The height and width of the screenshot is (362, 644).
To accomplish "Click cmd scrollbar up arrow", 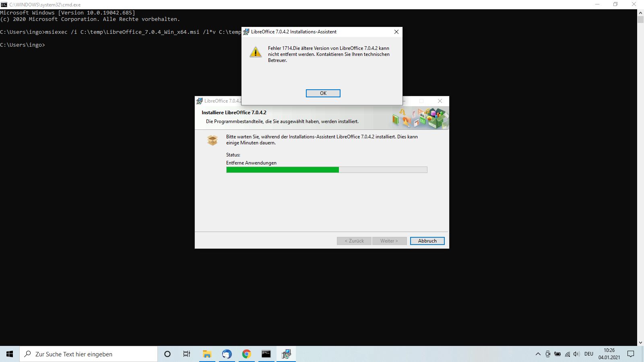I will [640, 13].
